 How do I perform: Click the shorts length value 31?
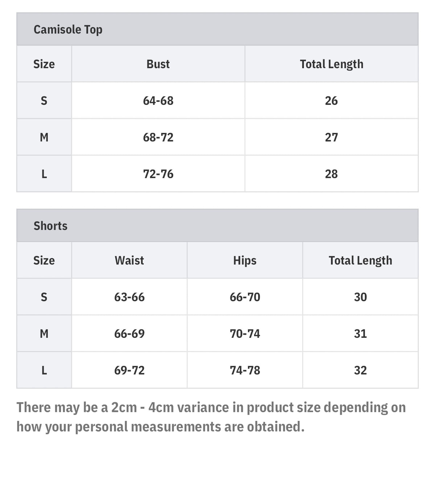360,333
